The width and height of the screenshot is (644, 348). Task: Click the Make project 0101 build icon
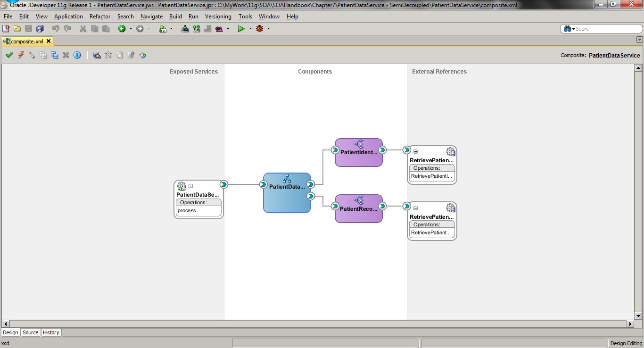tap(185, 29)
